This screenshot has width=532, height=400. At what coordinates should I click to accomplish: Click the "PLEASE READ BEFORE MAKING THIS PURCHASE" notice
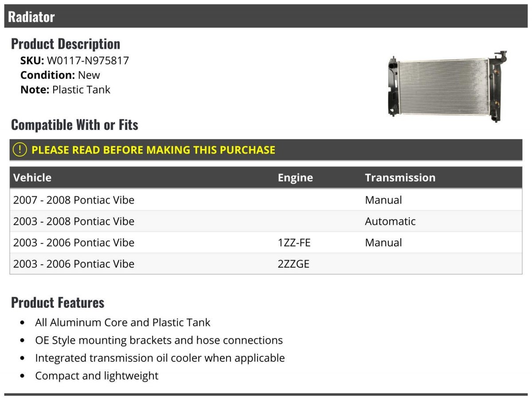[153, 150]
